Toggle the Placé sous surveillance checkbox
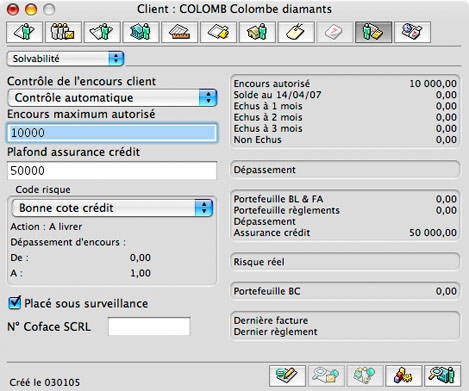The height and width of the screenshot is (391, 469). click(x=14, y=303)
